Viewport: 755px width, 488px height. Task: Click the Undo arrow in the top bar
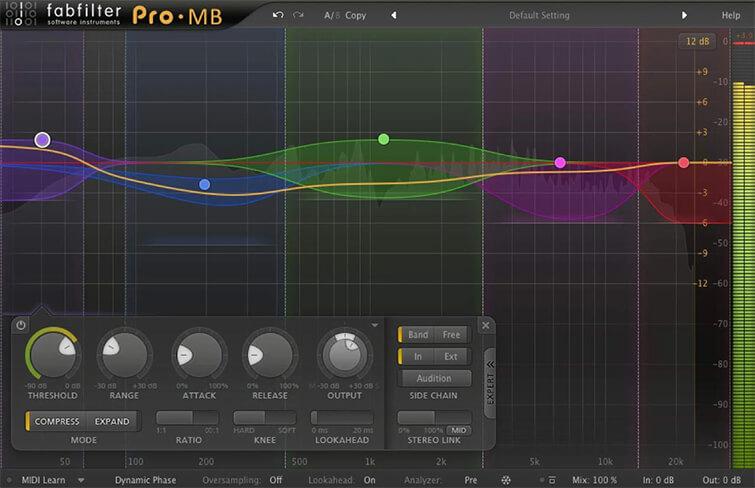click(278, 15)
